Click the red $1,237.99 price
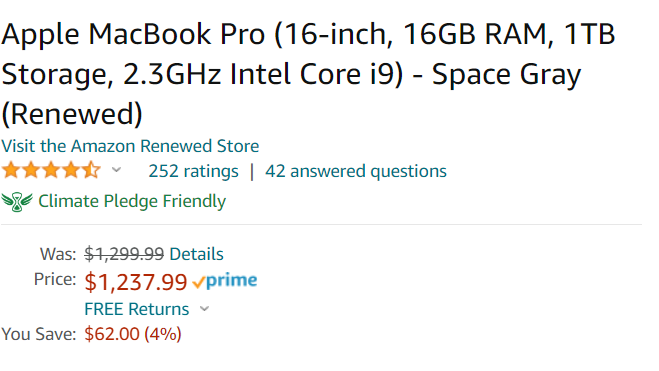 click(x=136, y=282)
